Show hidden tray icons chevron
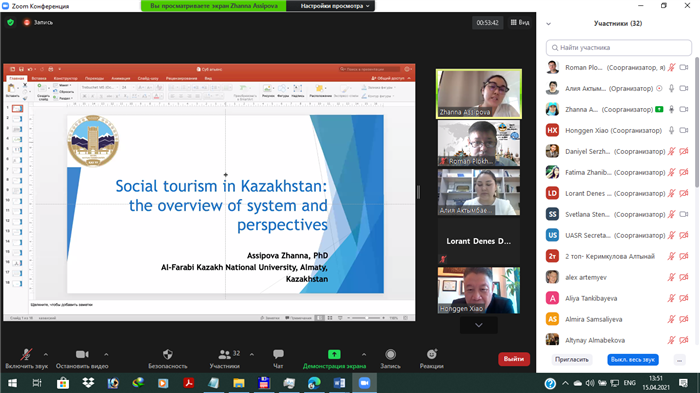Image resolution: width=700 pixels, height=393 pixels. point(565,383)
